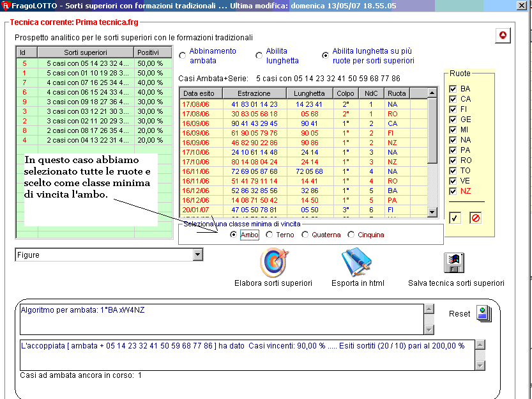The image size is (532, 399).
Task: Select Abbinamento ambata radio option
Action: [183, 56]
